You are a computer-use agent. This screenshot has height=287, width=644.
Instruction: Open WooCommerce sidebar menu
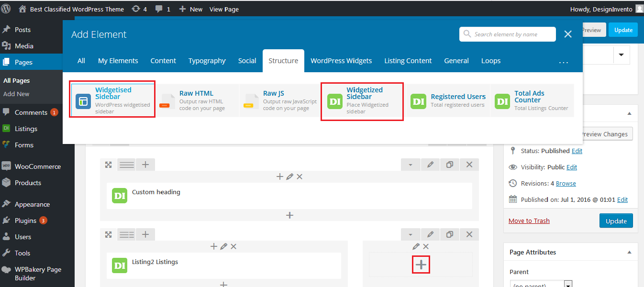click(x=37, y=166)
